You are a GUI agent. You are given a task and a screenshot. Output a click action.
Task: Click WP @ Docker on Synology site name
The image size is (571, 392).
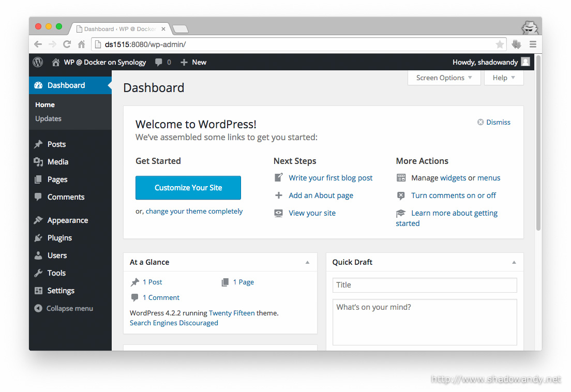click(105, 62)
